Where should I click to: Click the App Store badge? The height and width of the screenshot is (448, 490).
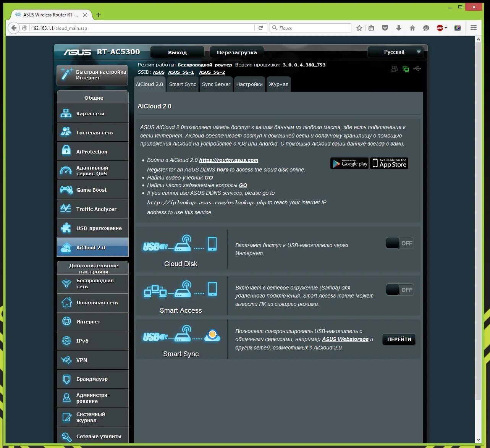pos(389,163)
